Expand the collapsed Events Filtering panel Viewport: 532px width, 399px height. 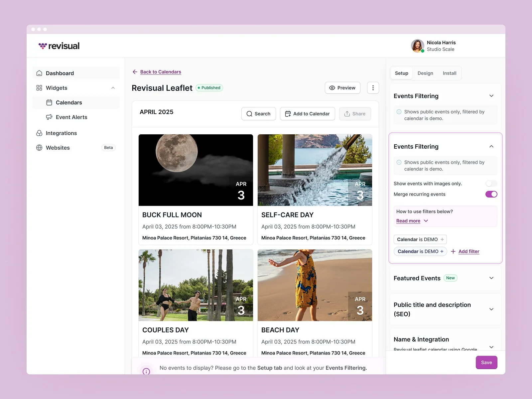(491, 96)
